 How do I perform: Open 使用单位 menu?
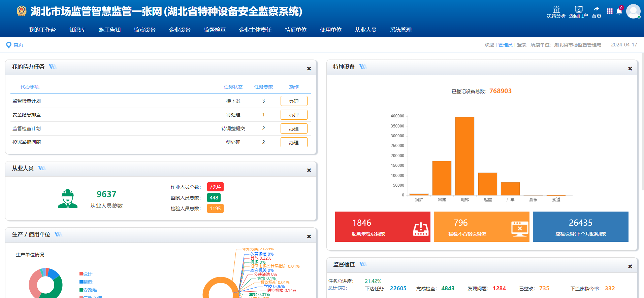[x=331, y=30]
